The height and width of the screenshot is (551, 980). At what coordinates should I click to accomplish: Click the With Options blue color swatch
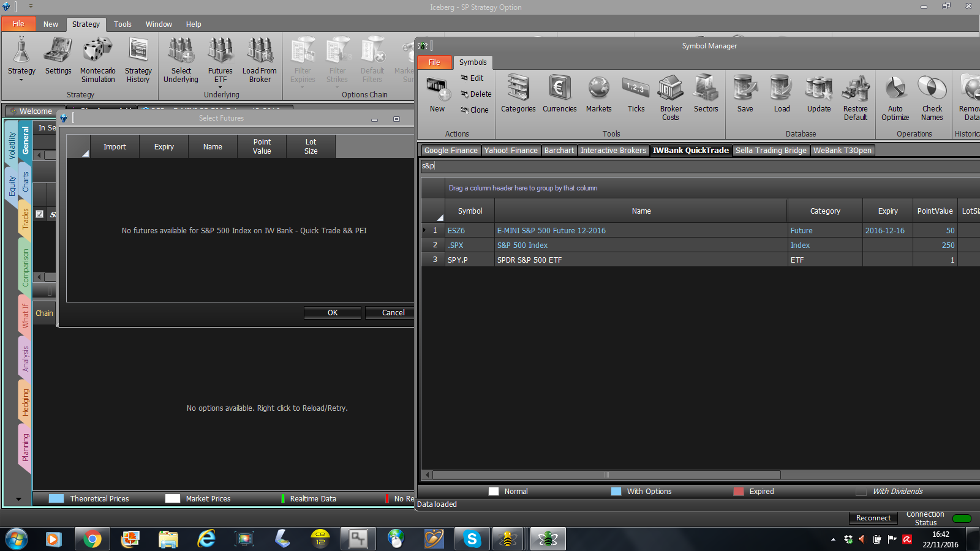point(616,492)
